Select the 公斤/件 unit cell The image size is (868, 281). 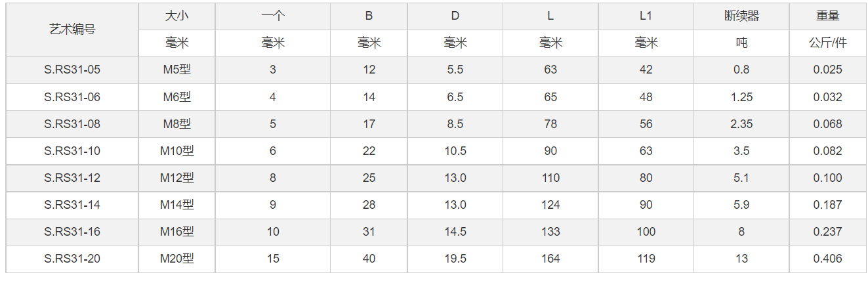point(827,43)
